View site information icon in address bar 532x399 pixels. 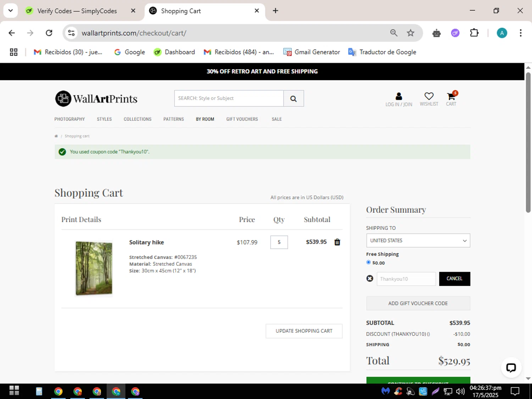[x=71, y=33]
